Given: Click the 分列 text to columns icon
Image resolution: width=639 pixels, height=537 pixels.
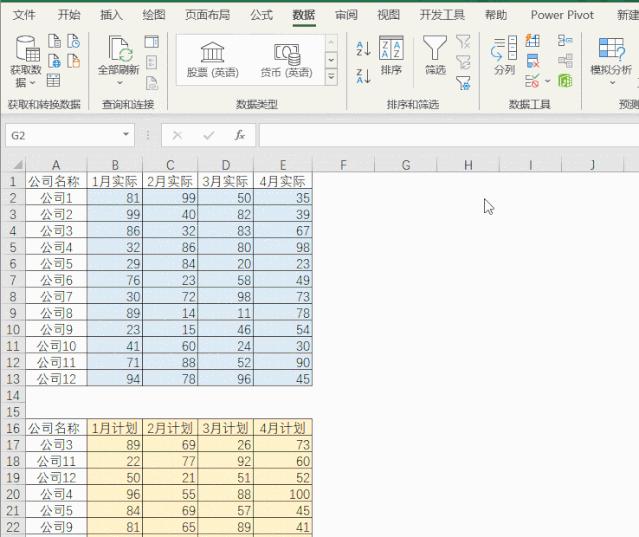Looking at the screenshot, I should (x=505, y=56).
